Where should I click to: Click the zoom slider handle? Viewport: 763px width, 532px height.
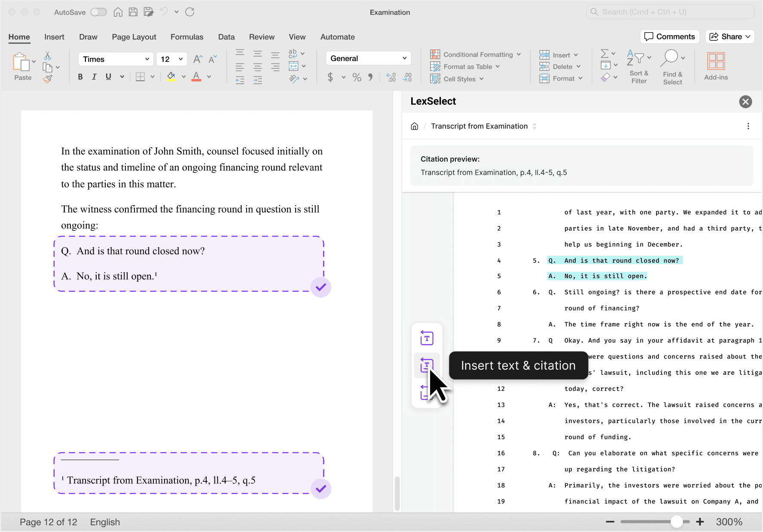point(677,522)
